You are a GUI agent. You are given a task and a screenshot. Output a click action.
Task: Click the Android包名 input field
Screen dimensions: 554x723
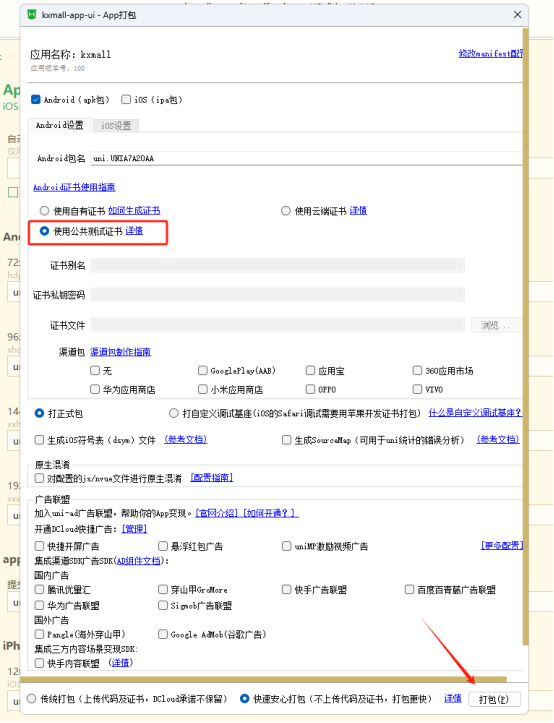307,158
